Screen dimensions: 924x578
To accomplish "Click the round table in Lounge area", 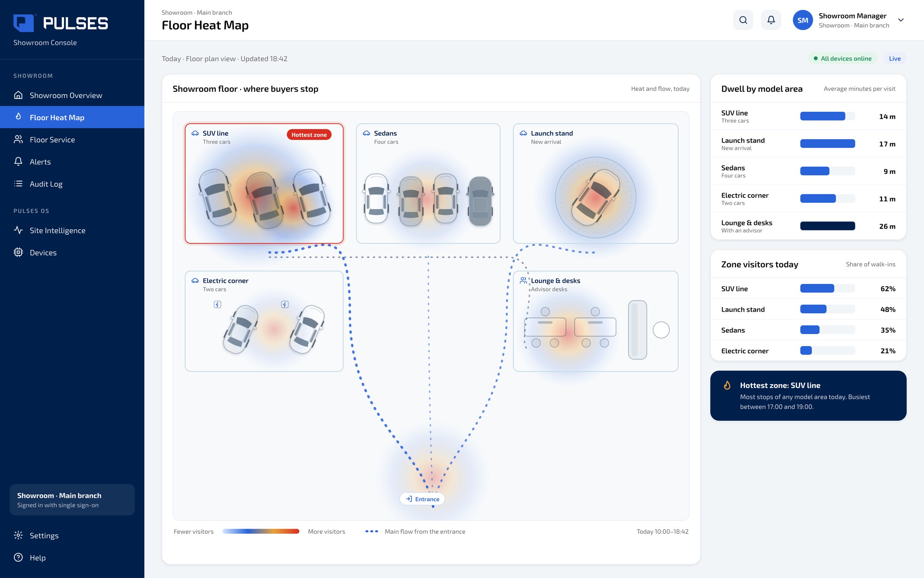I will pos(661,330).
